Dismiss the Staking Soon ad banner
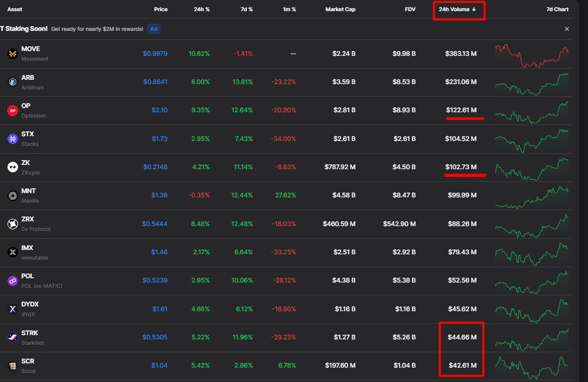 [567, 29]
